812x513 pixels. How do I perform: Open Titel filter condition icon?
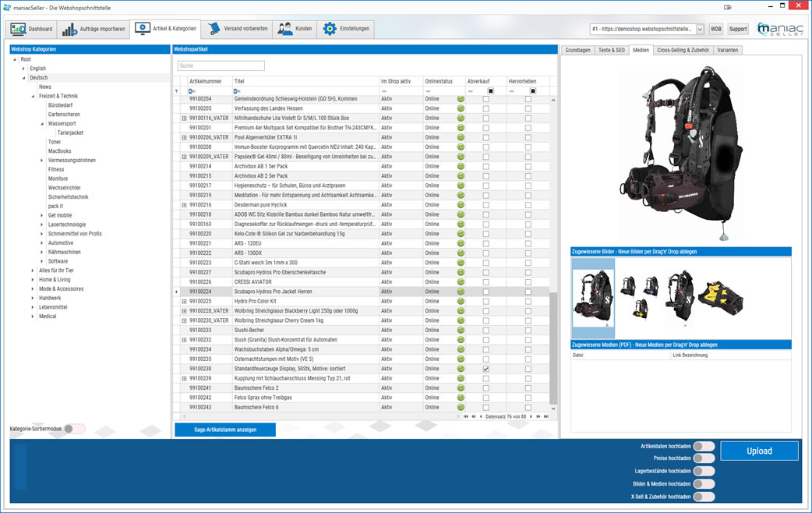click(236, 91)
